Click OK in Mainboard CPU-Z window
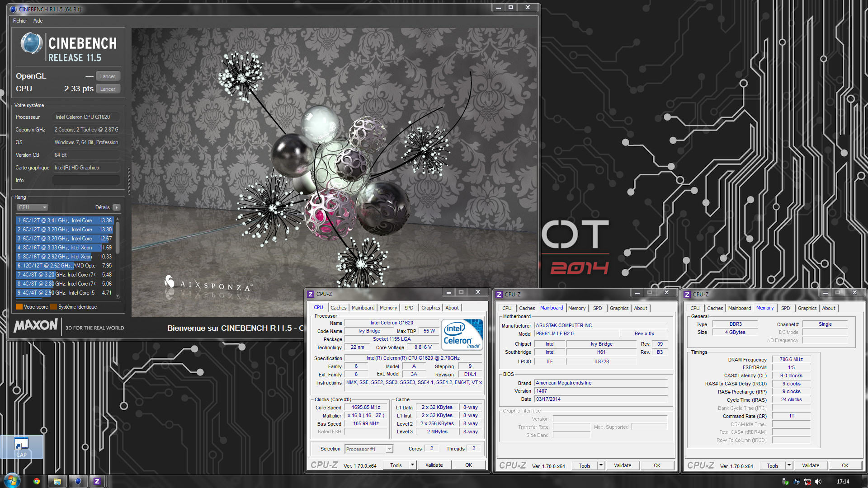868x488 pixels. tap(657, 466)
